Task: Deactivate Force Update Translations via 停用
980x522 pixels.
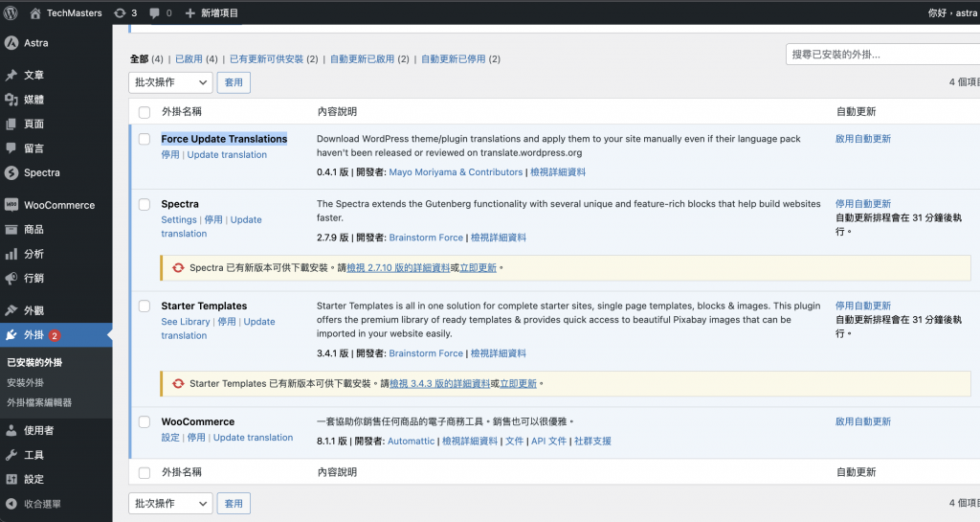Action: pos(170,154)
